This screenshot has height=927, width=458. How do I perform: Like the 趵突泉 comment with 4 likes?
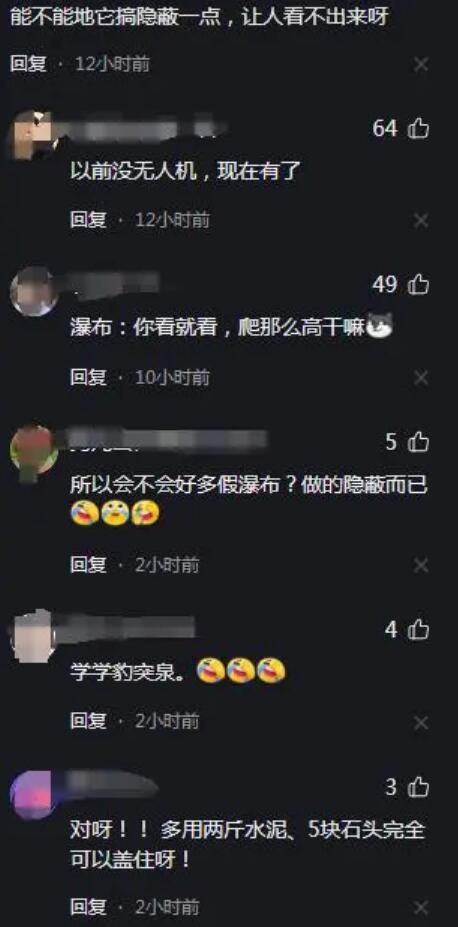click(x=418, y=630)
